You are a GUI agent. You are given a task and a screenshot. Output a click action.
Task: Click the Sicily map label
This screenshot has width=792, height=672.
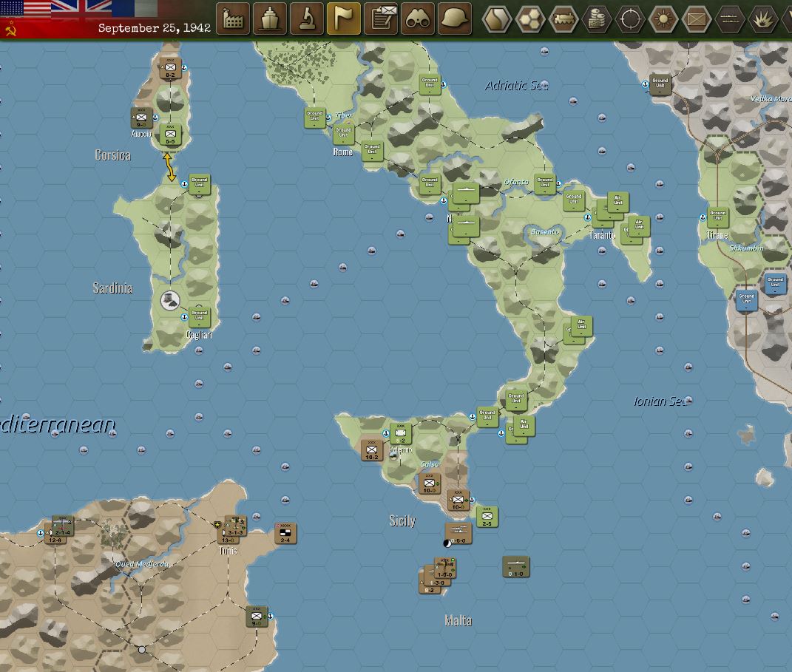[x=402, y=520]
